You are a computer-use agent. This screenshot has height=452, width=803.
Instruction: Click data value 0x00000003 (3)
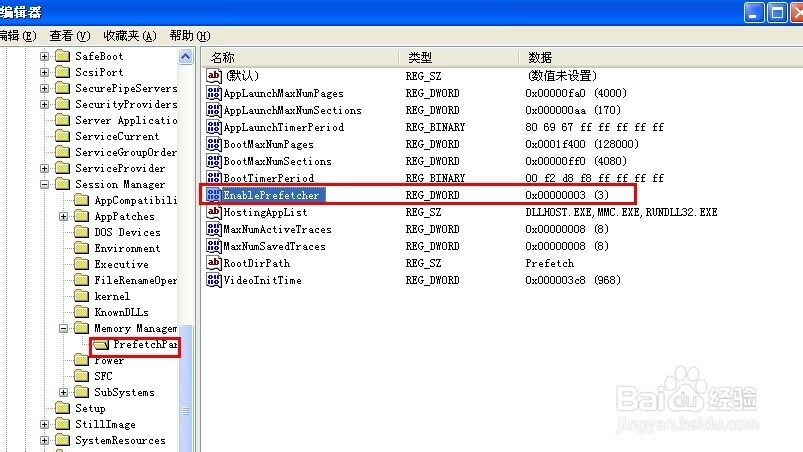(x=567, y=195)
